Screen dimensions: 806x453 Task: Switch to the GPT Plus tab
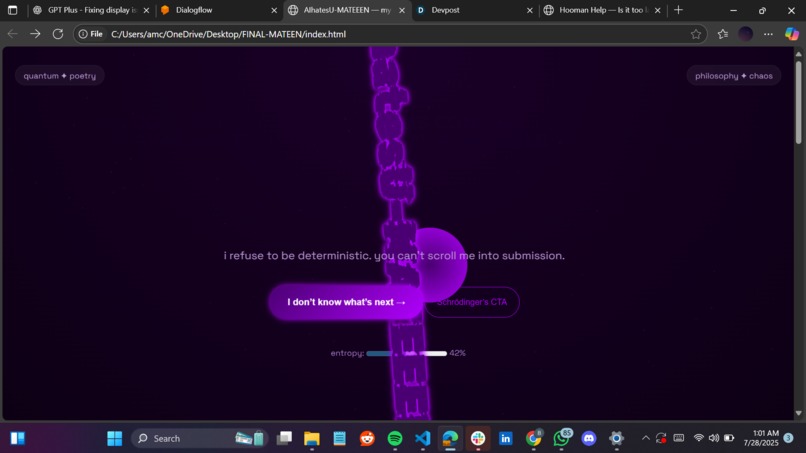click(91, 10)
